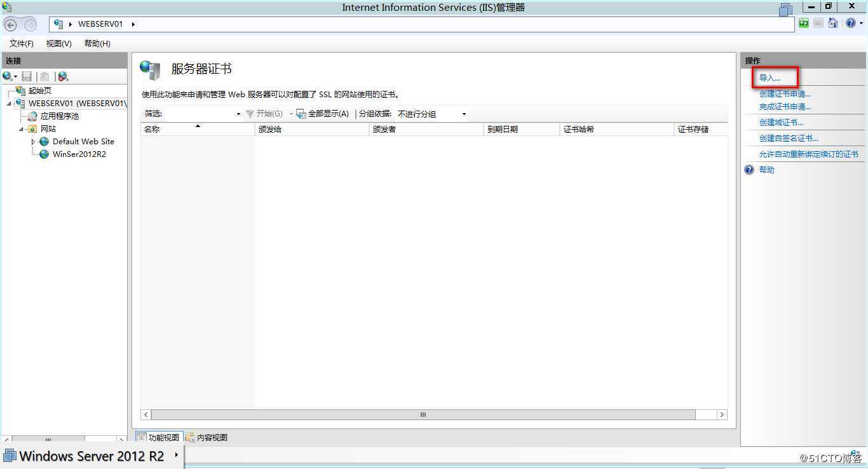868x469 pixels.
Task: Select WEBSERV01 server node in tree
Action: (78, 103)
